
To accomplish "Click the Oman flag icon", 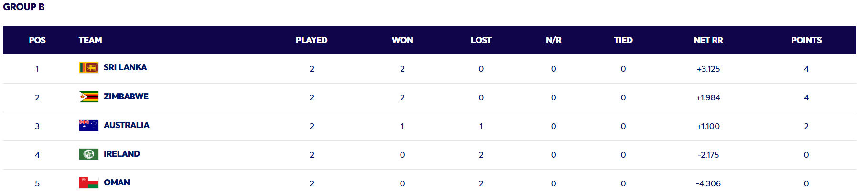I will tap(88, 183).
